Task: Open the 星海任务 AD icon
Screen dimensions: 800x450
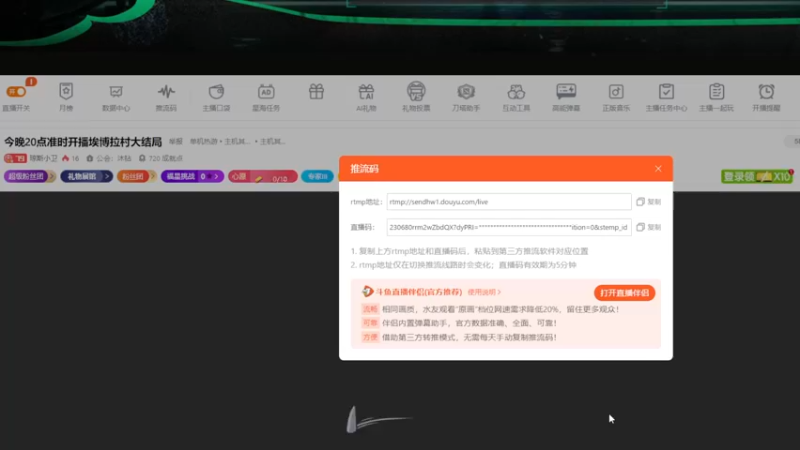Action: tap(266, 91)
